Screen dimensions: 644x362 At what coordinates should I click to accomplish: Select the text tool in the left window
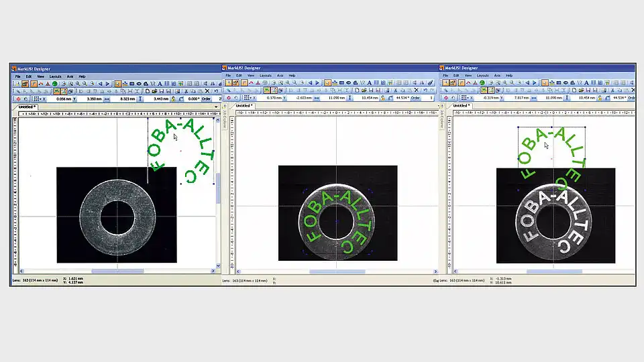pos(159,84)
